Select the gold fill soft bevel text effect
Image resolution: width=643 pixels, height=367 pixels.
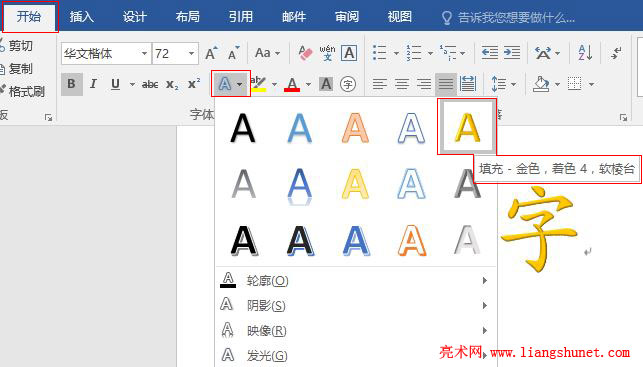point(467,127)
